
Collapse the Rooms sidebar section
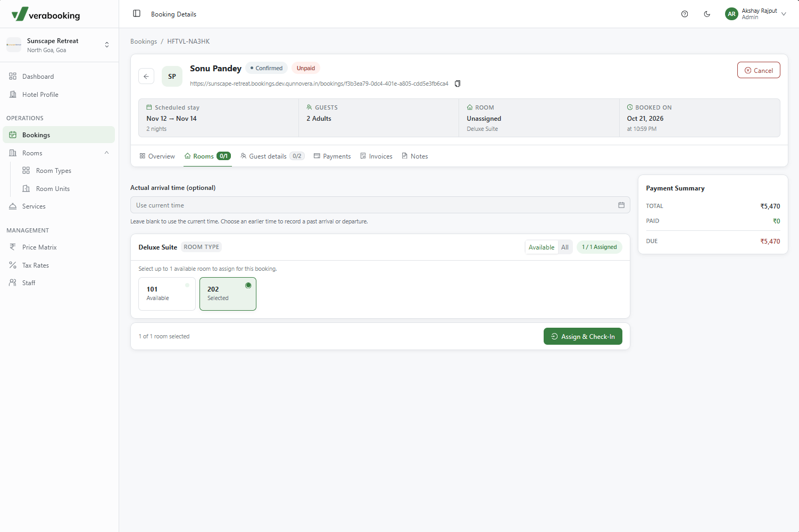click(106, 153)
